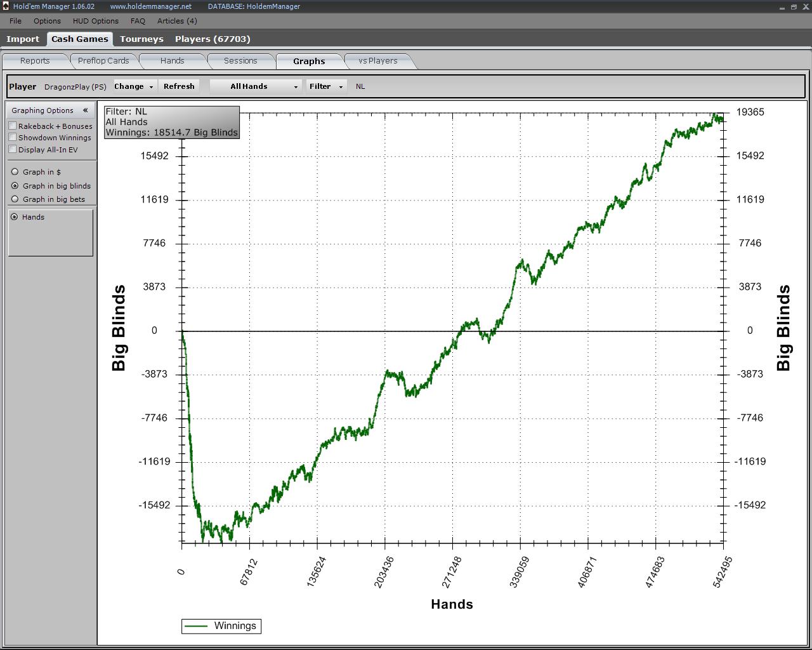This screenshot has width=812, height=650.
Task: Click the DragonzPlay (PS) player name
Action: [x=75, y=87]
